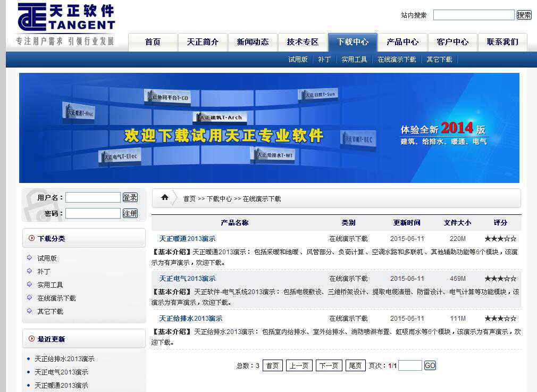Open 试用版 in the sidebar download categories
537x392 pixels.
click(x=47, y=258)
